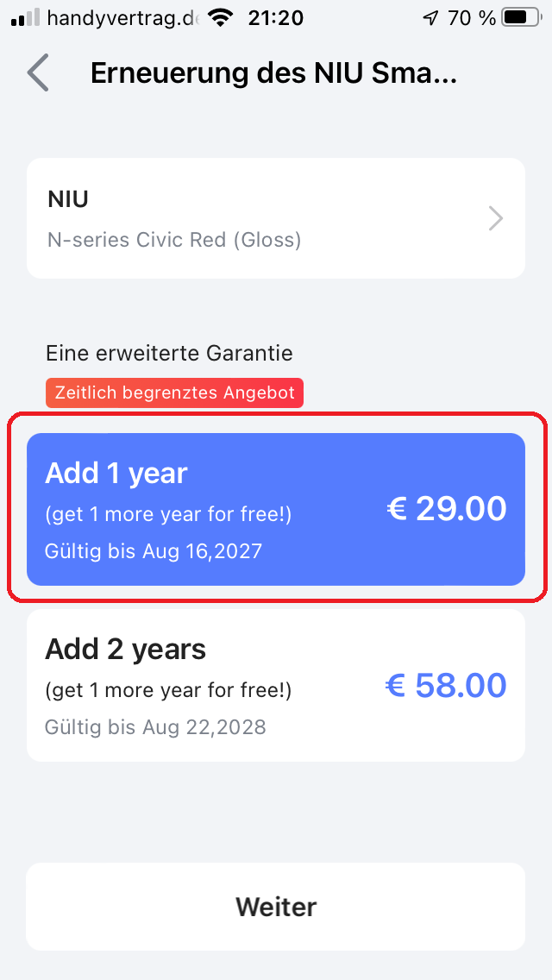Viewport: 552px width, 980px height.
Task: Tap the location arrow status icon
Action: (430, 17)
